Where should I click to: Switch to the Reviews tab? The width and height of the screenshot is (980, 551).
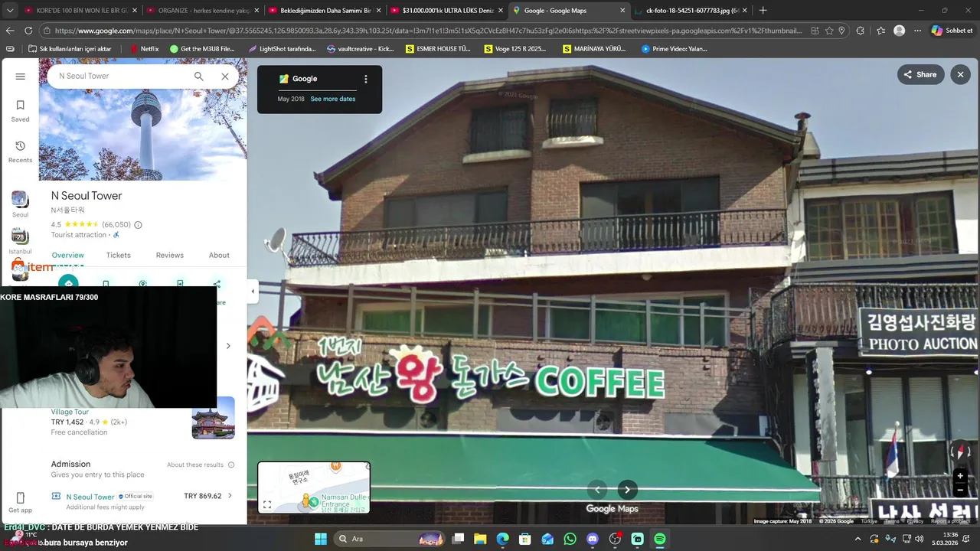coord(169,256)
